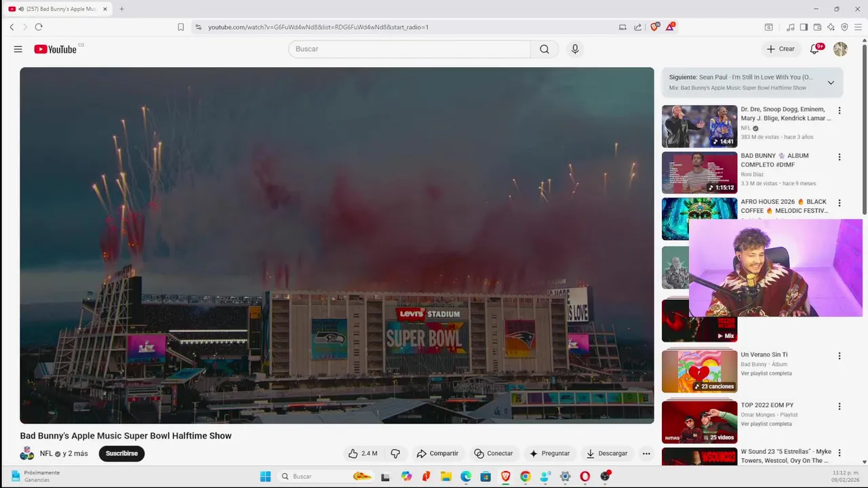Click 'AFRO HOUSE 2026' video title
This screenshot has width=868, height=488.
point(783,206)
